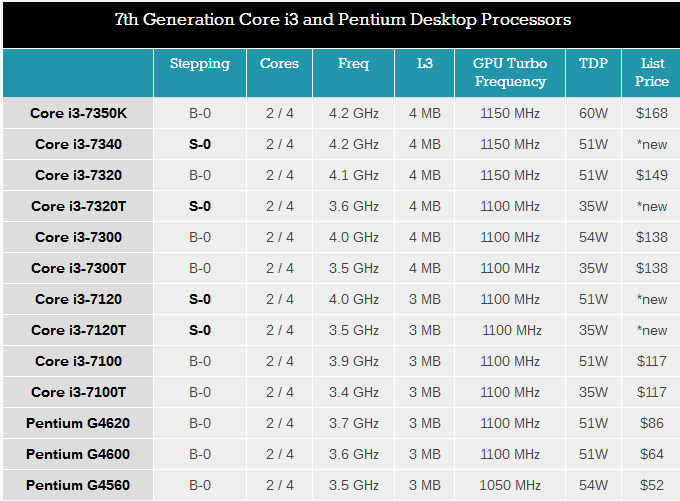Select the 54W TDP of Pentium G4560
The image size is (680, 501).
[x=593, y=485]
